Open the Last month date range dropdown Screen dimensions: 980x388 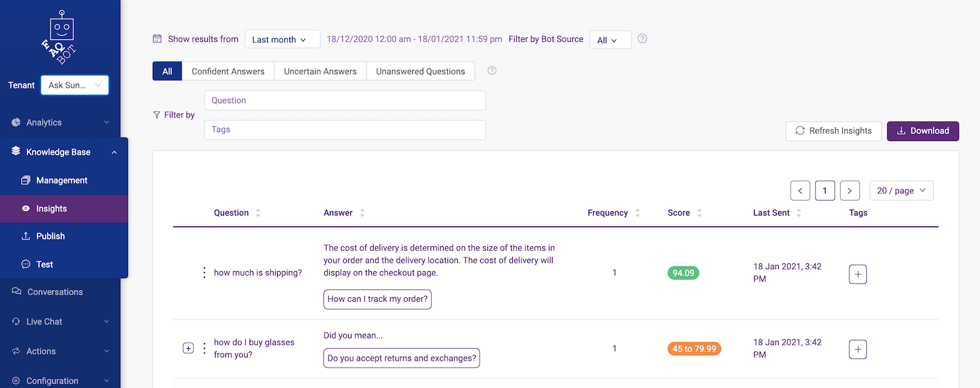(x=283, y=39)
